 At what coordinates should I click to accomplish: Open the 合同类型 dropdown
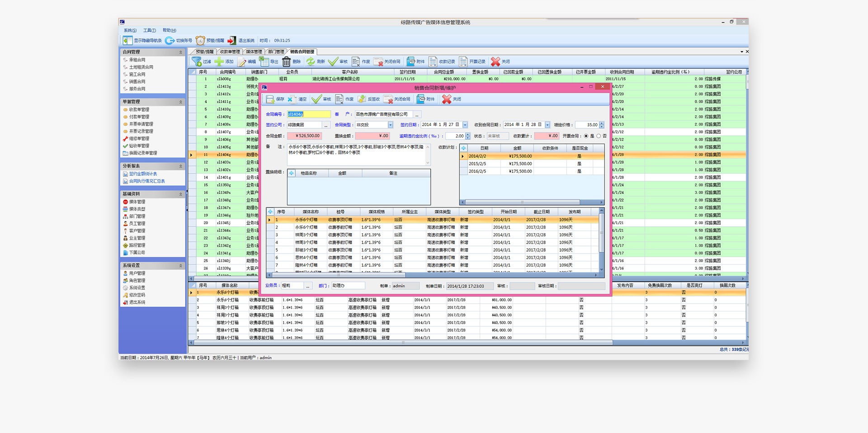(390, 125)
